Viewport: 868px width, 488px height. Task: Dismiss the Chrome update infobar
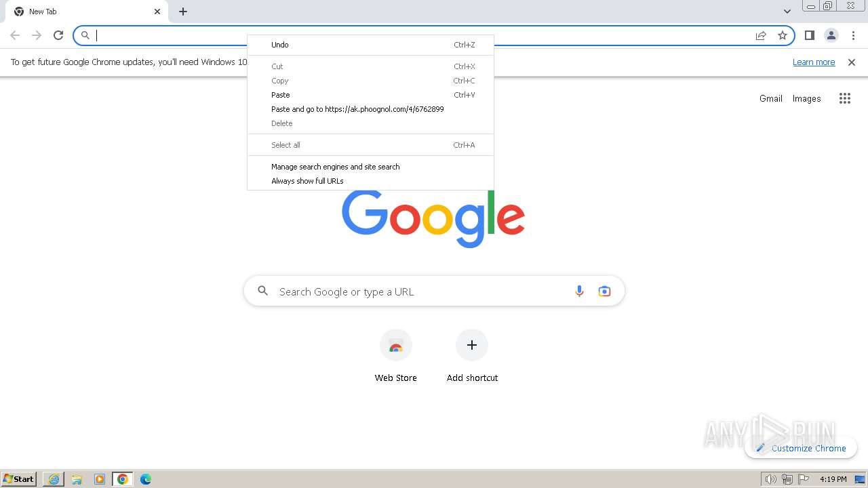(x=852, y=62)
